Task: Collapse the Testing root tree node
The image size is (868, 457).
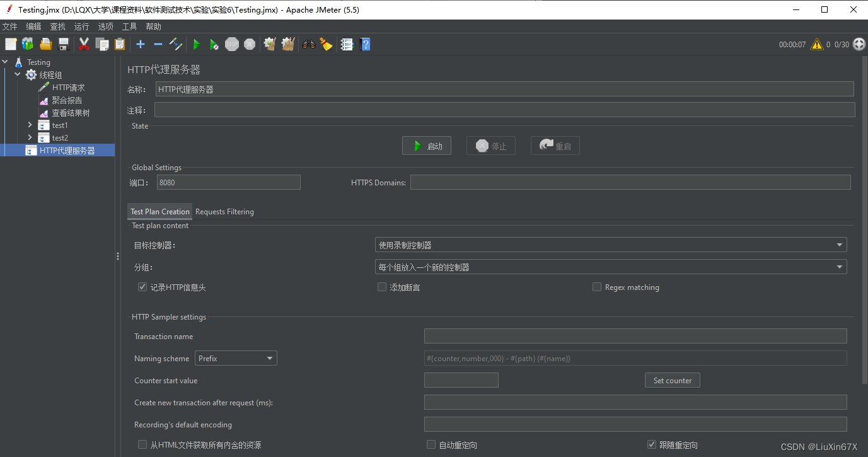Action: tap(6, 62)
